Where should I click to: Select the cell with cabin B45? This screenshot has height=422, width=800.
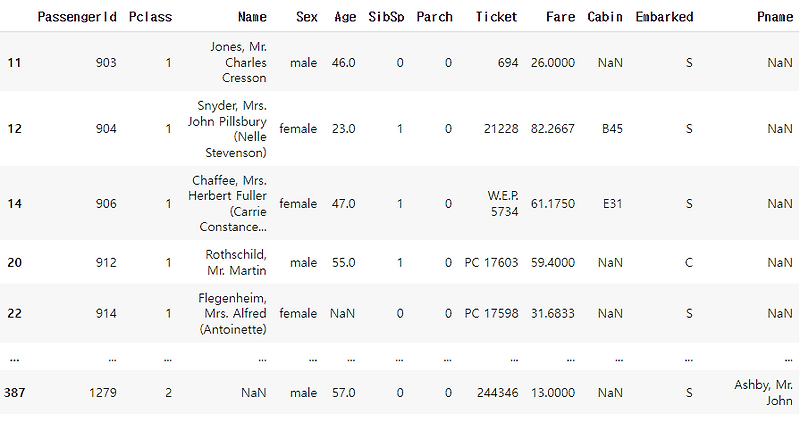pyautogui.click(x=612, y=129)
